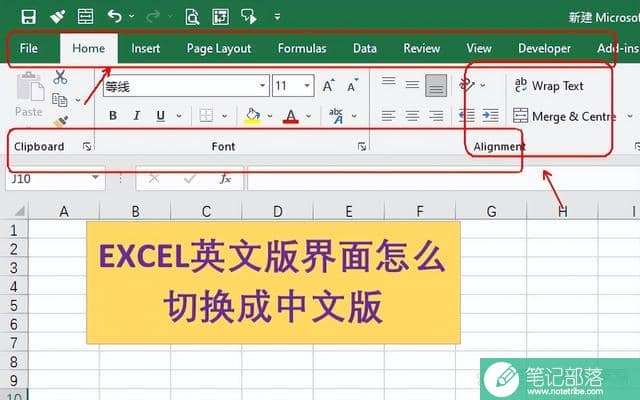Screen dimensions: 640x400
Task: Decrease font size with small A icon
Action: point(352,85)
